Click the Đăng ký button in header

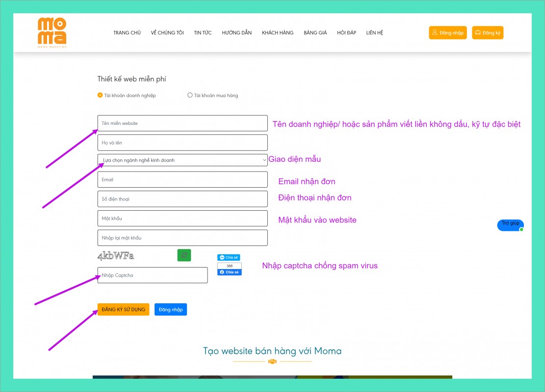[x=488, y=33]
